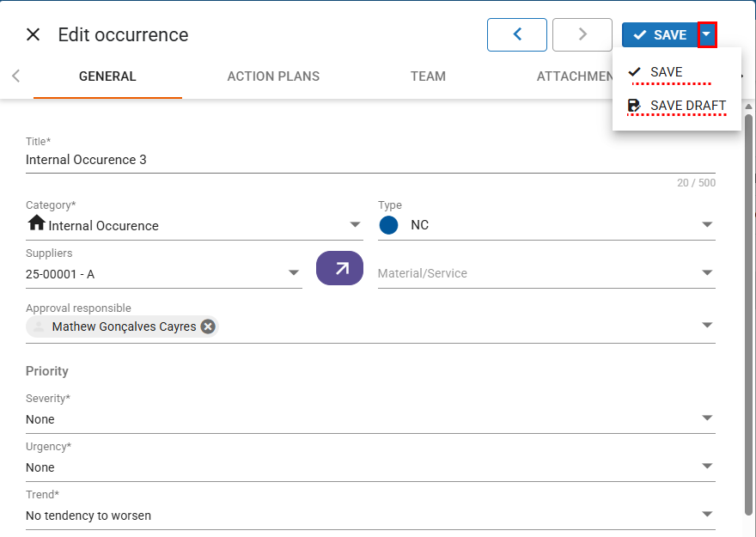The width and height of the screenshot is (756, 537).
Task: Open supplier with purple arrow button
Action: pos(340,268)
